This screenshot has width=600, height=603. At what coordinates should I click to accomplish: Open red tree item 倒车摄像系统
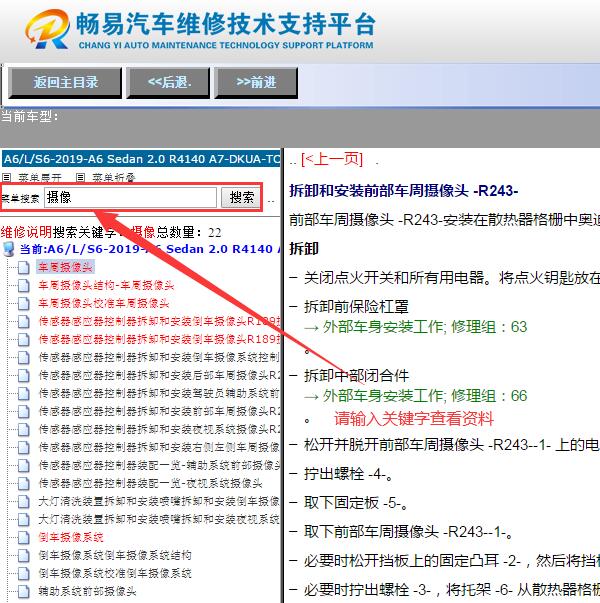[71, 537]
